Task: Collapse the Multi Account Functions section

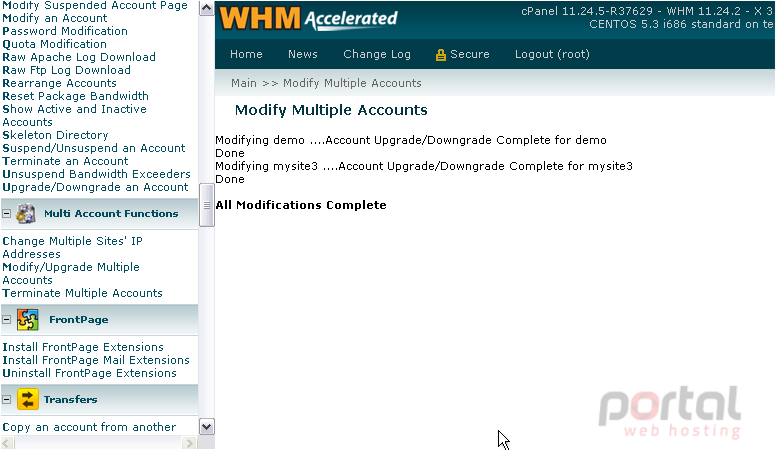Action: 6,214
